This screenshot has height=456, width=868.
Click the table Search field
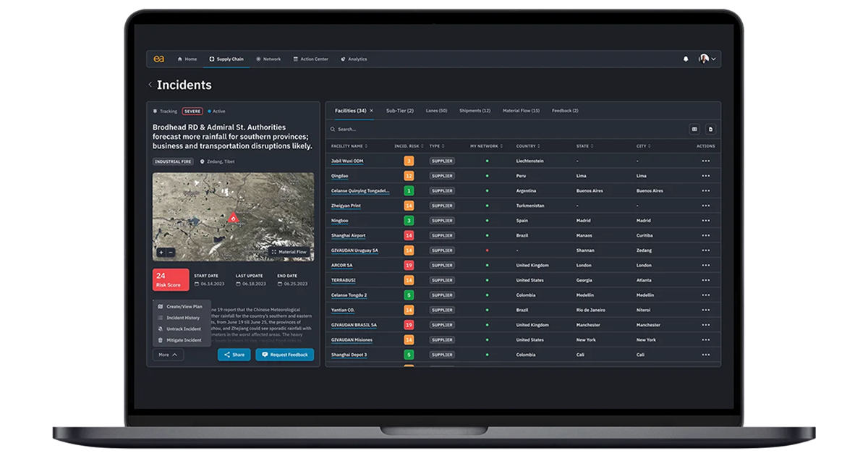(x=506, y=129)
